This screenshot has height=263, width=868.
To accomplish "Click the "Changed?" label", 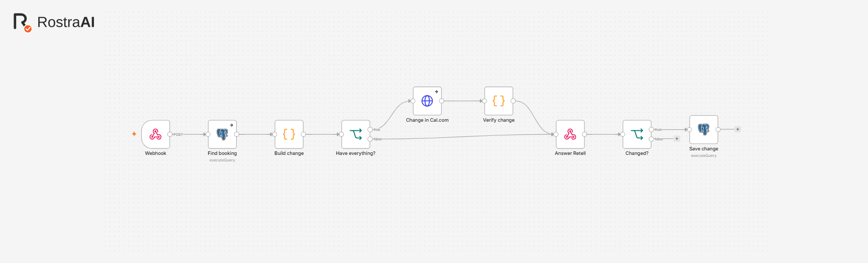I will (x=637, y=153).
